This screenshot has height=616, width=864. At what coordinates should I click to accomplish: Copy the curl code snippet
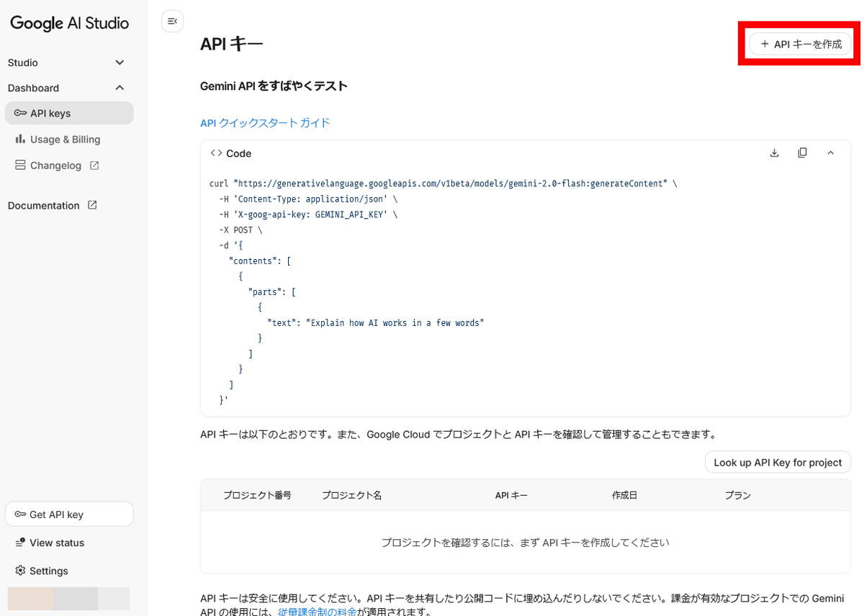(x=802, y=153)
